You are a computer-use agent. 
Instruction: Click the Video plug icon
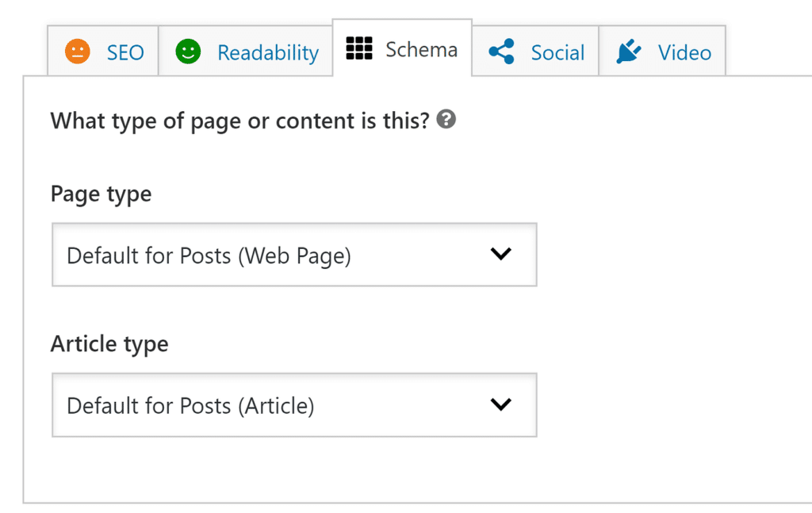pyautogui.click(x=628, y=51)
